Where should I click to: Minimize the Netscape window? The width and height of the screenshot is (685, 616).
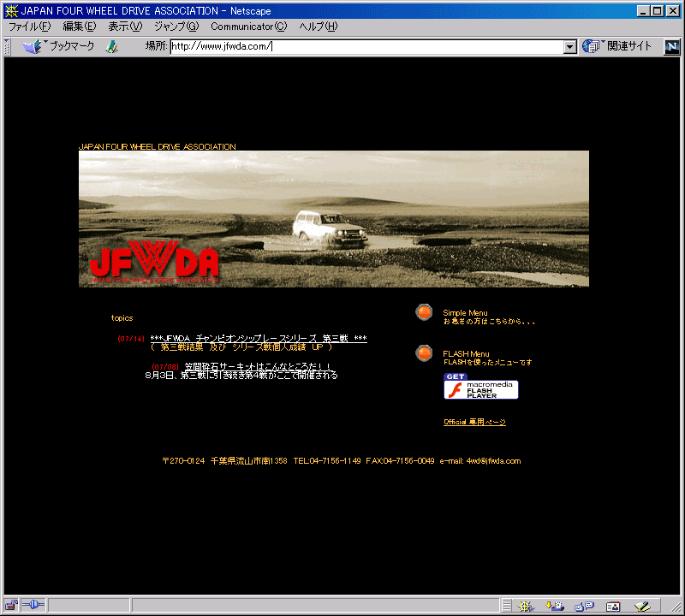[x=643, y=11]
